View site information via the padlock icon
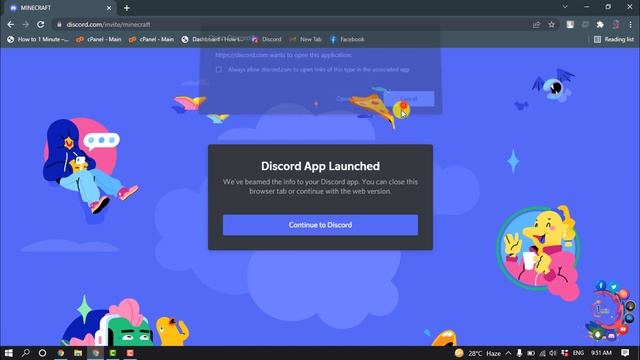 pyautogui.click(x=59, y=24)
